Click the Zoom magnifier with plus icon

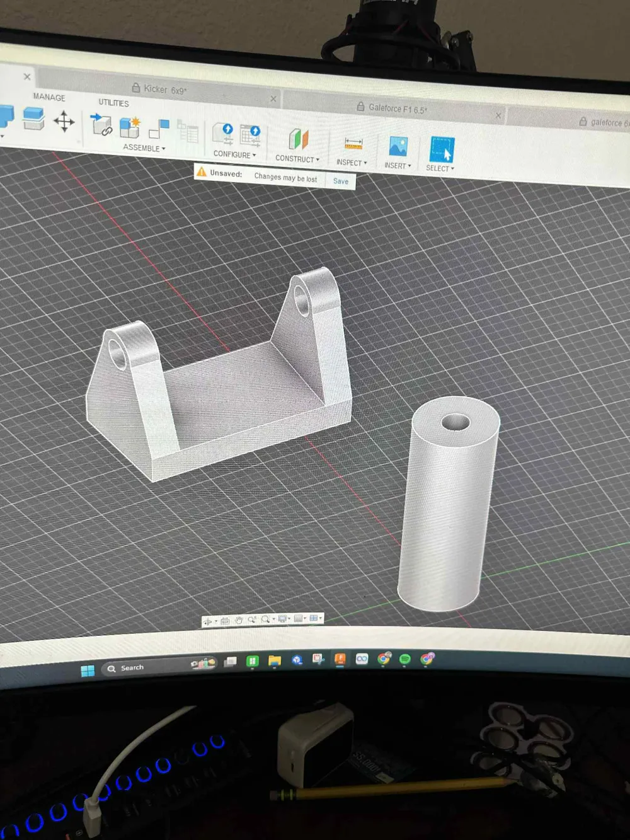pos(252,619)
